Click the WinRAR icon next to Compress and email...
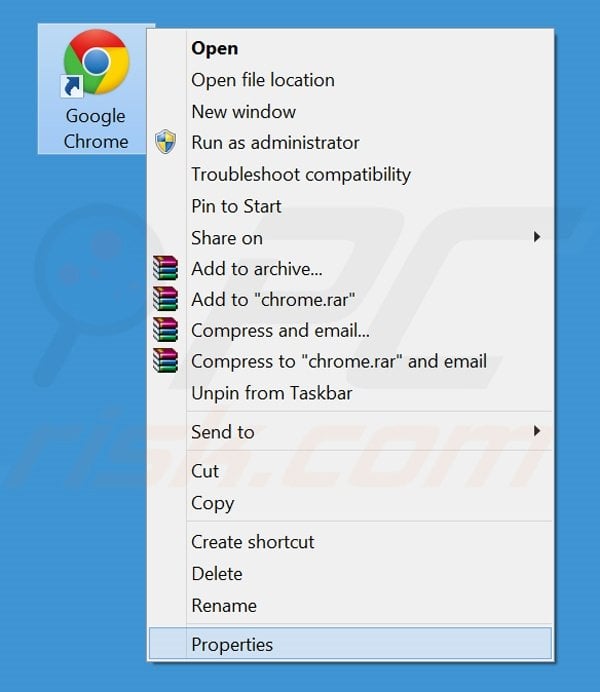This screenshot has width=600, height=692. click(x=165, y=330)
